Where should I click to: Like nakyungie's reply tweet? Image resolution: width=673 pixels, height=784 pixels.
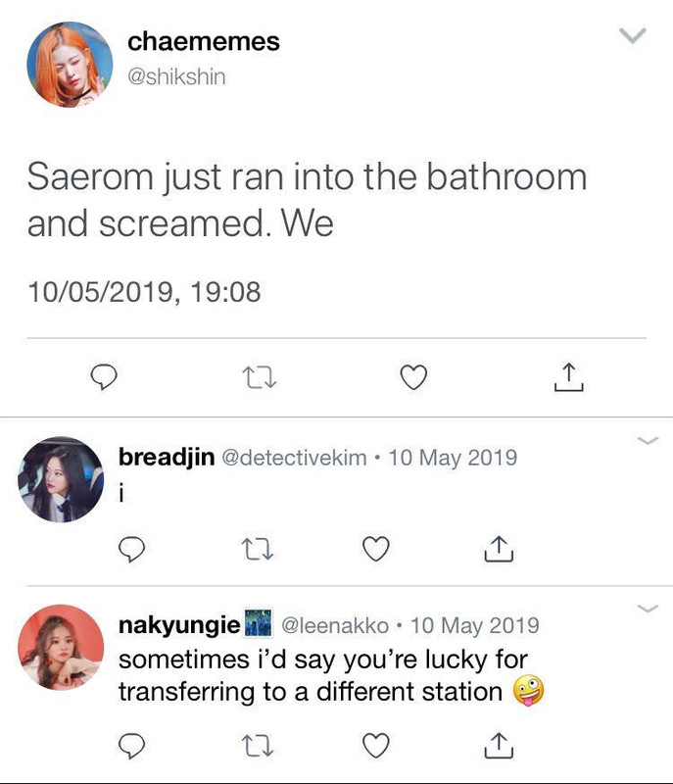click(x=376, y=746)
